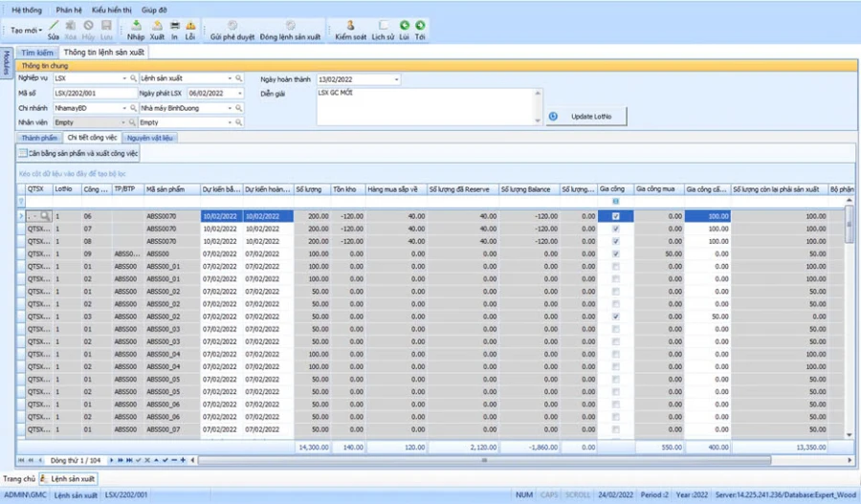This screenshot has width=861, height=504.
Task: Click the grid horizontal scrollbar thumb
Action: click(484, 460)
